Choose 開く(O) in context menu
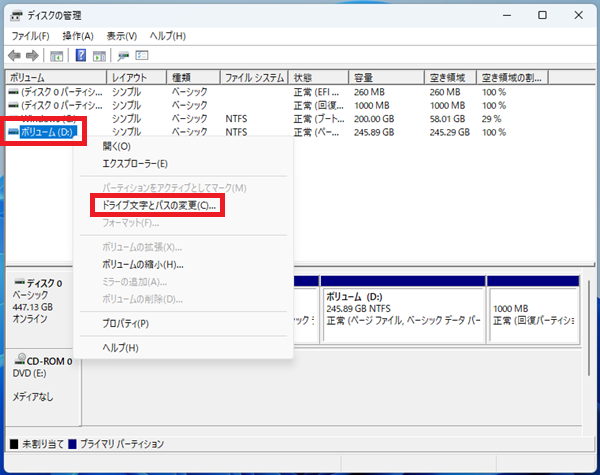The height and width of the screenshot is (475, 600). (x=116, y=146)
